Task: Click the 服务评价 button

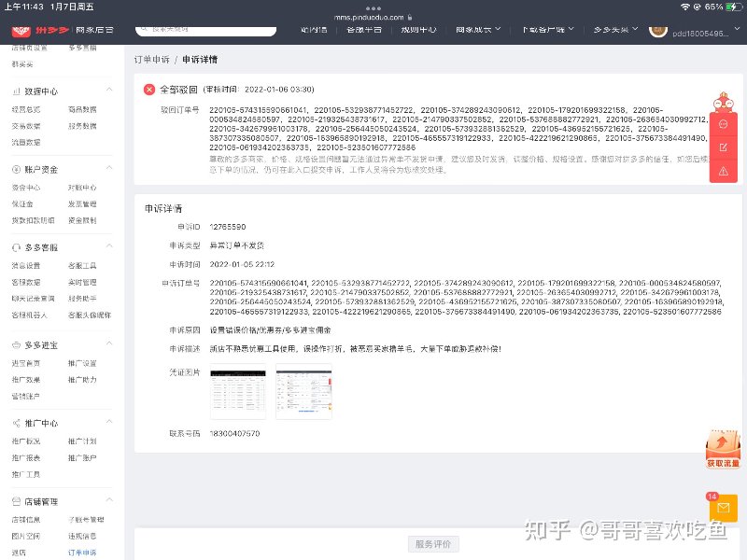Action: (433, 544)
